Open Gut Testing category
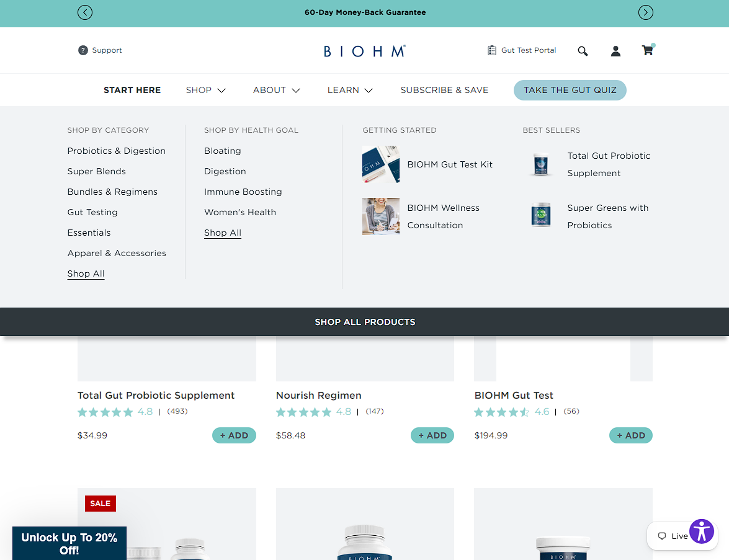 [92, 212]
